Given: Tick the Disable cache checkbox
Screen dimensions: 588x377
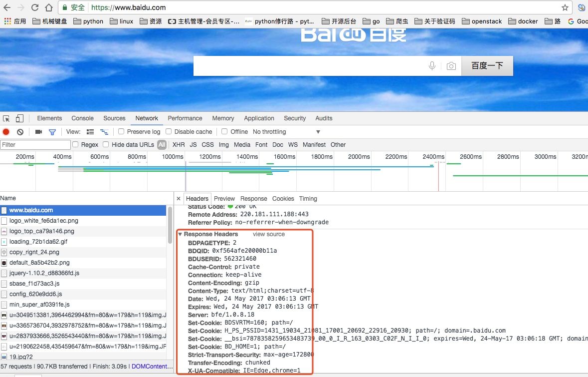Looking at the screenshot, I should point(169,131).
